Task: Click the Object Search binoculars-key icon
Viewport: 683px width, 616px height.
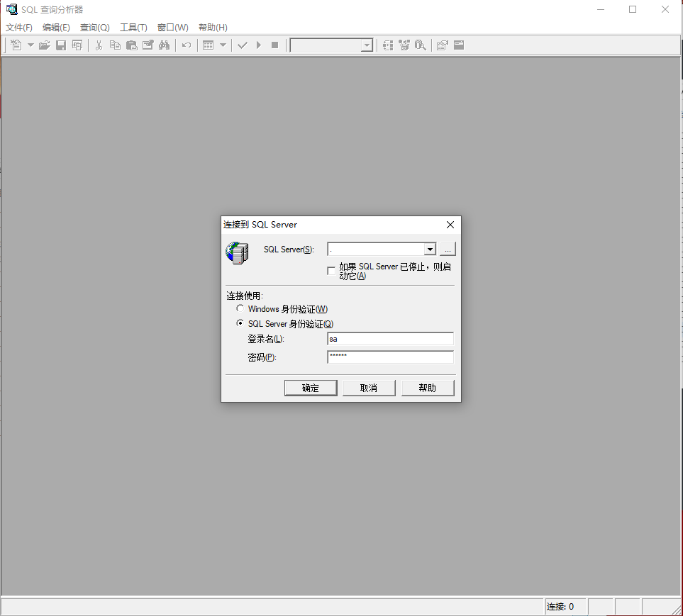Action: 420,45
